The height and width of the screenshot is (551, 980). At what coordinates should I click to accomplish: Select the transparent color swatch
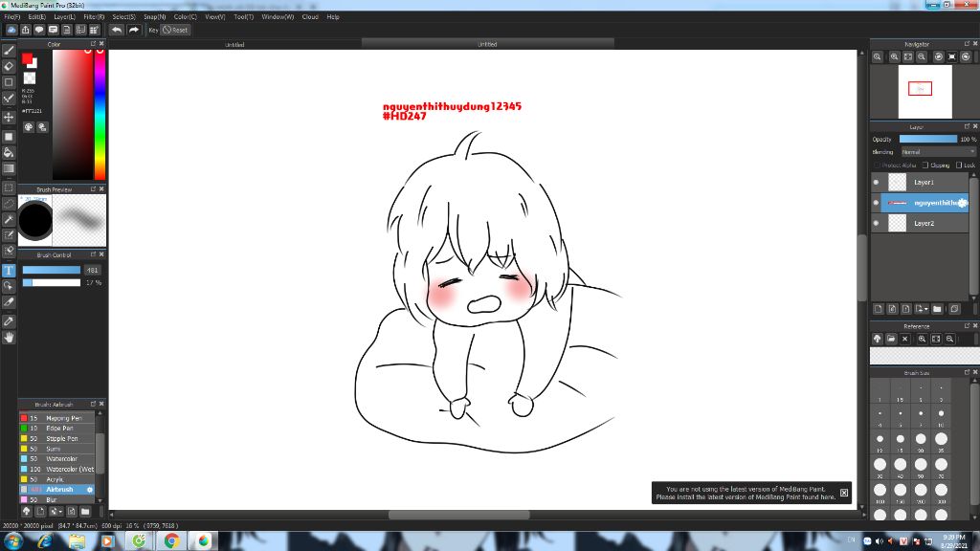pyautogui.click(x=30, y=78)
